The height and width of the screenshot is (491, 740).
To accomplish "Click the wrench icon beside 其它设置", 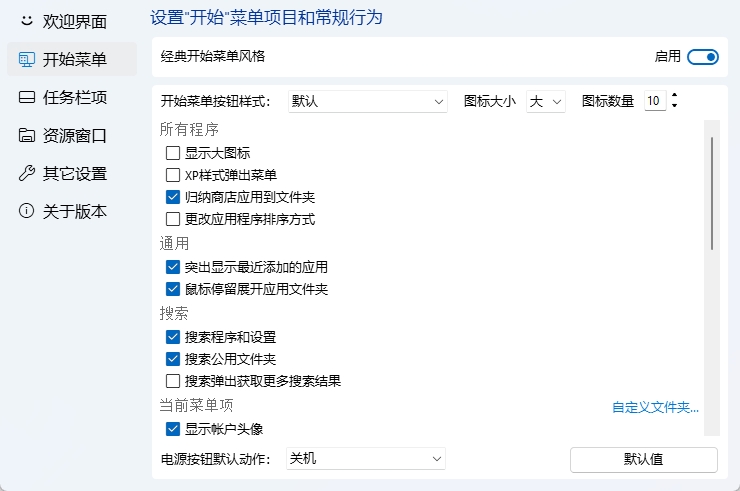I will point(26,173).
